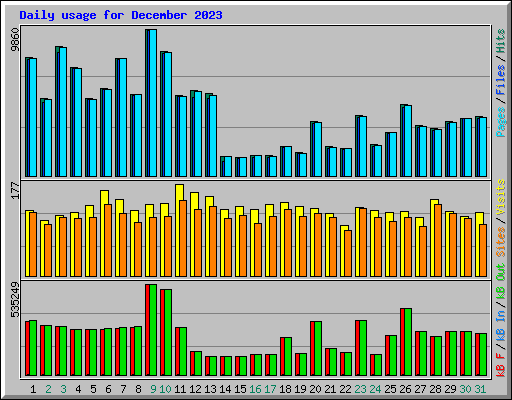The image size is (512, 400).
Task: Click the "Visits" legend label
Action: tap(501, 197)
